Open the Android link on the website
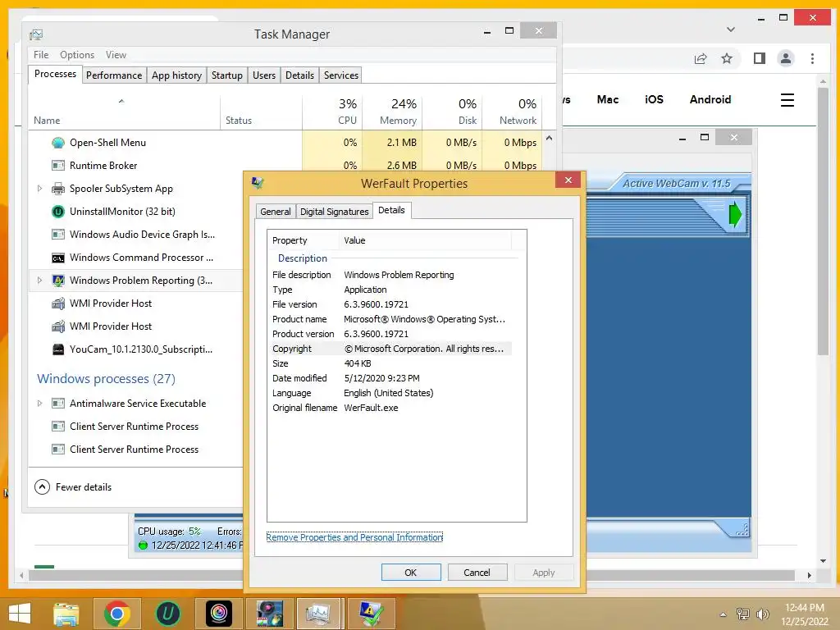The width and height of the screenshot is (840, 630). [710, 99]
